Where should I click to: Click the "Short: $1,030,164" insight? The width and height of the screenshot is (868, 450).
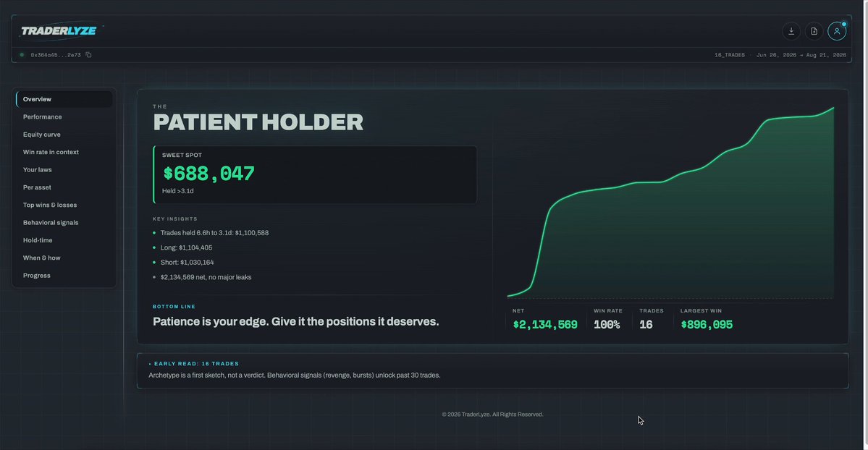click(187, 263)
